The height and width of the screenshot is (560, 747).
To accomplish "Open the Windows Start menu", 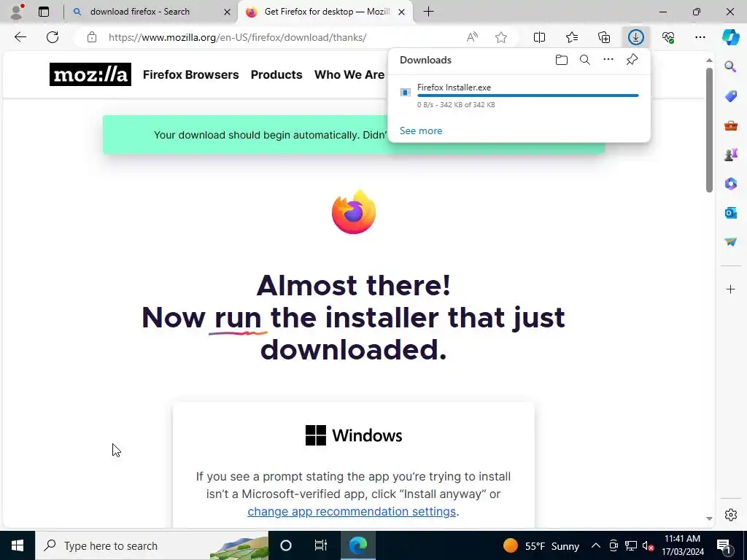I will (x=18, y=545).
